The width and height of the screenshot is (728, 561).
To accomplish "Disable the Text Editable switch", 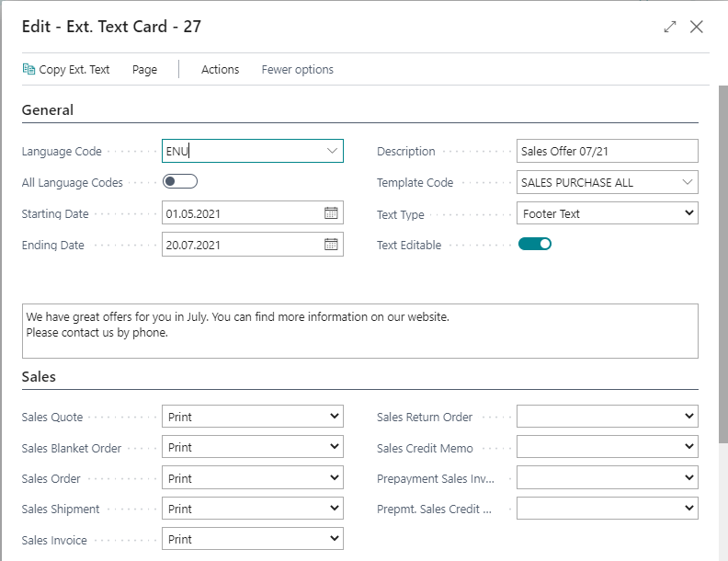I will click(x=535, y=244).
